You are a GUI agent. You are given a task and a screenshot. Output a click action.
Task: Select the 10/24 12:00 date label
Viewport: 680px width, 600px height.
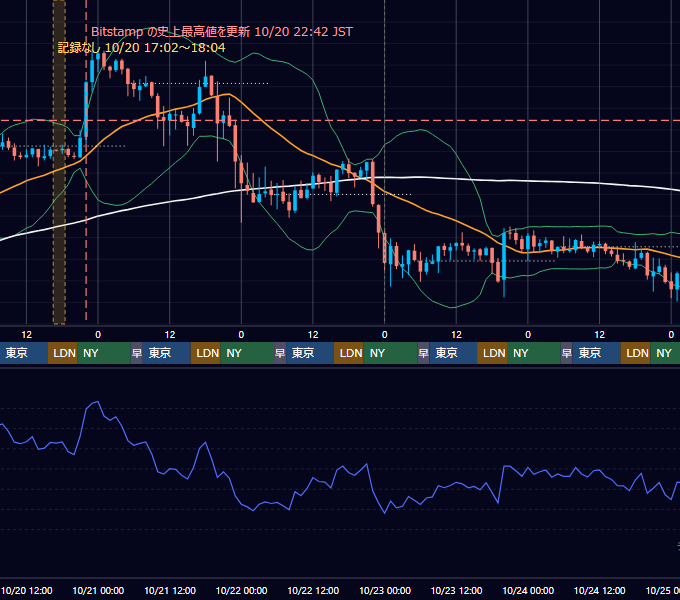[600, 590]
